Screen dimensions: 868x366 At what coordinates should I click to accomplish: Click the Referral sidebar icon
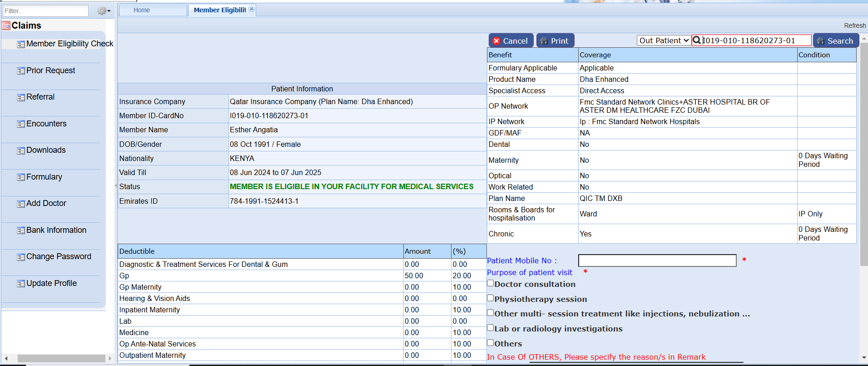click(x=21, y=97)
